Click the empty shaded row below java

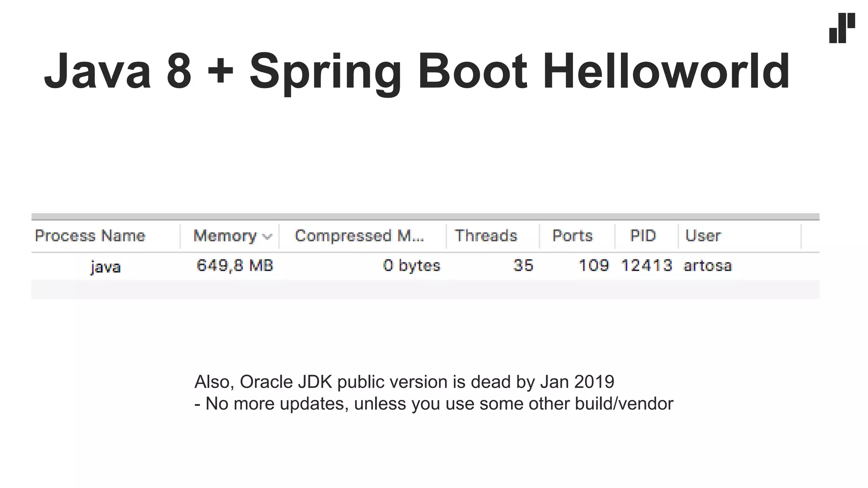[x=425, y=290]
